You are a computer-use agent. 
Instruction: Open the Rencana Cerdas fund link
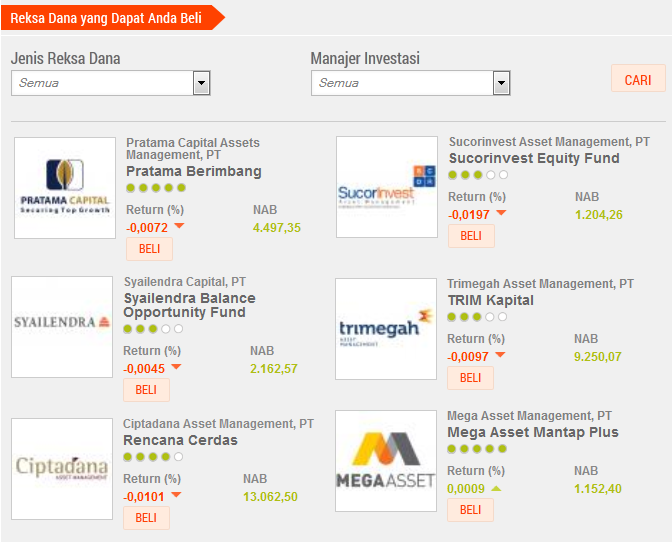point(180,440)
